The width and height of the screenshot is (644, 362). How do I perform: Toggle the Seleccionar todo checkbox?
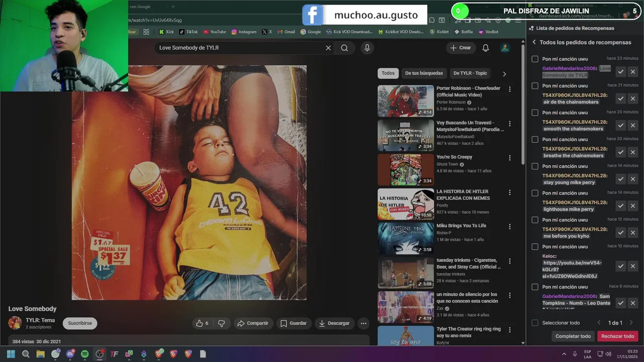(535, 323)
